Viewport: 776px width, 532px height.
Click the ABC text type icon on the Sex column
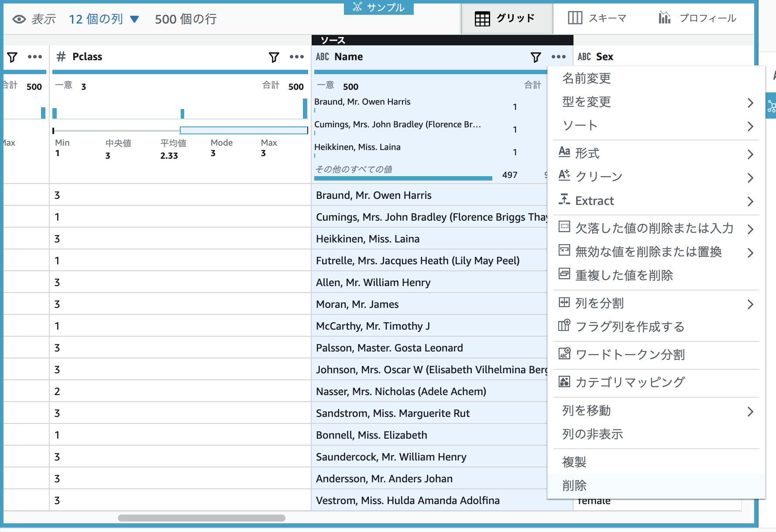pyautogui.click(x=585, y=56)
